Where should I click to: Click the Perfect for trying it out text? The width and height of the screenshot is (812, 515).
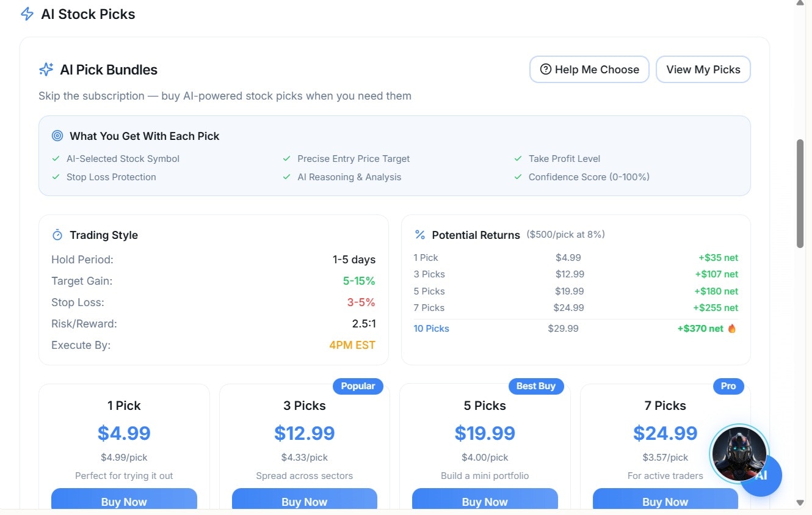click(x=124, y=476)
